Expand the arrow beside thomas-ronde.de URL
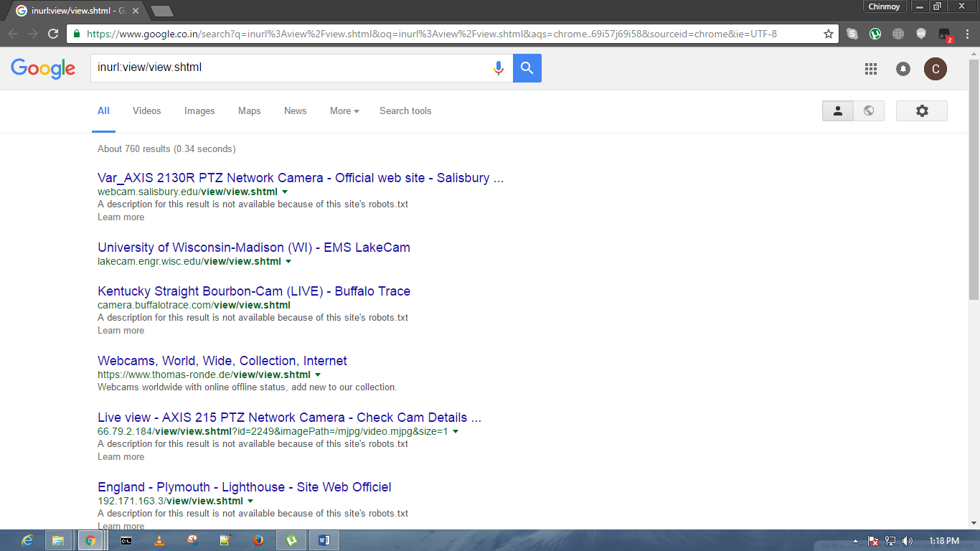This screenshot has width=980, height=551. pyautogui.click(x=318, y=375)
